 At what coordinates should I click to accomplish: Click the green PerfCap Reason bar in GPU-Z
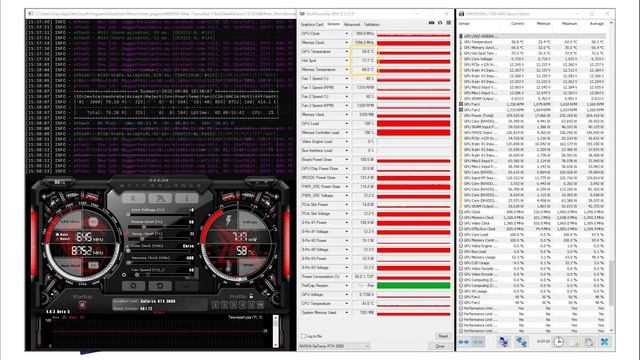pyautogui.click(x=413, y=286)
